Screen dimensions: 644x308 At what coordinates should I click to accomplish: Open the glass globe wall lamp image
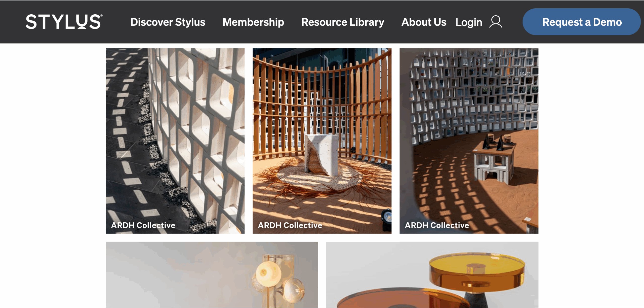pyautogui.click(x=212, y=275)
